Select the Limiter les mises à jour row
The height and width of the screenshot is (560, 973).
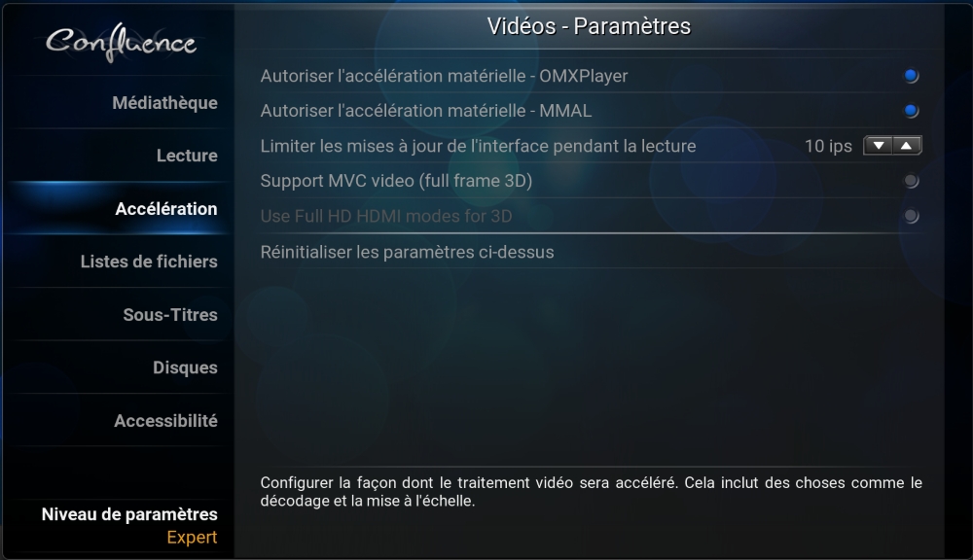pyautogui.click(x=591, y=146)
